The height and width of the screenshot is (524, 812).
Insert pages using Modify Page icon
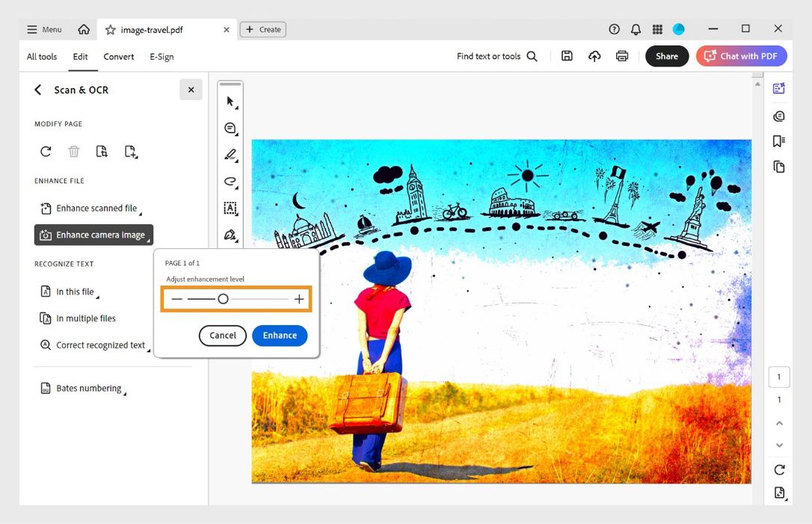[x=131, y=151]
